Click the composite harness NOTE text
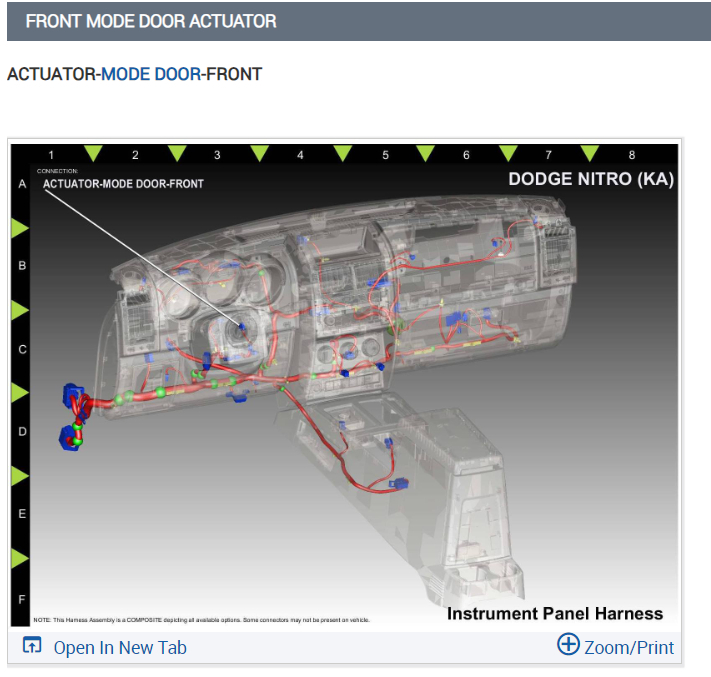Image resolution: width=711 pixels, height=677 pixels. tap(202, 620)
